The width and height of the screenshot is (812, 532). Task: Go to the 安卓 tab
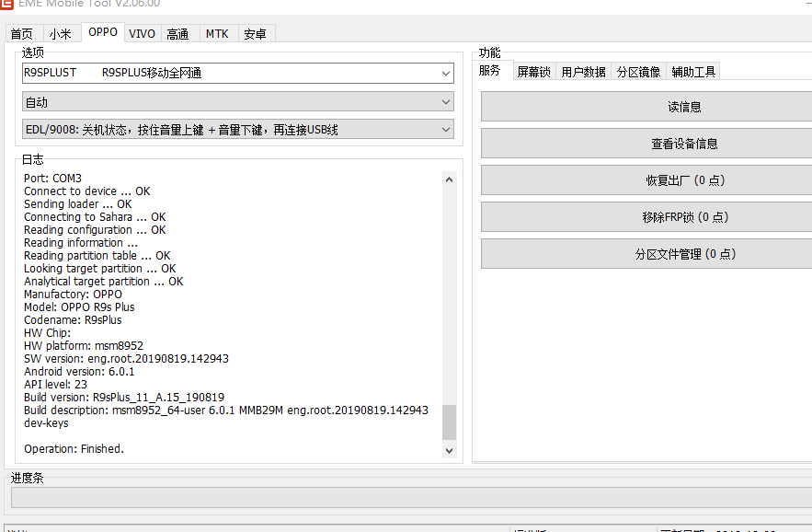pos(255,34)
